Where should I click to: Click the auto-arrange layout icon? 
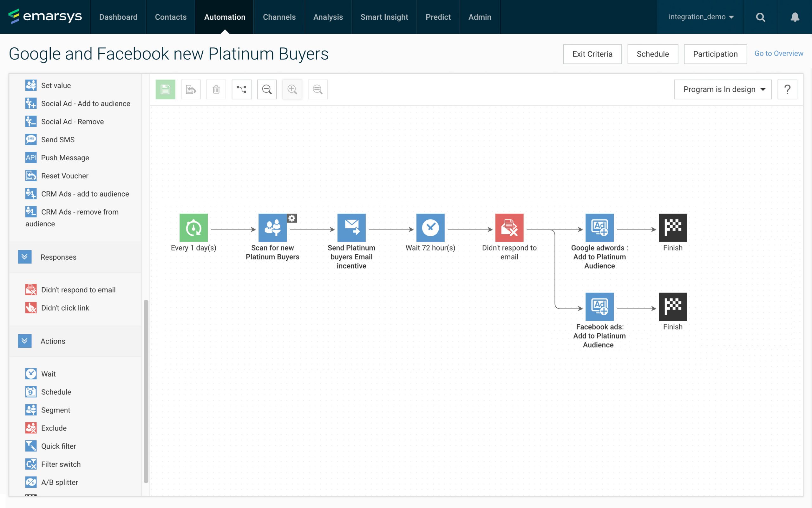242,89
